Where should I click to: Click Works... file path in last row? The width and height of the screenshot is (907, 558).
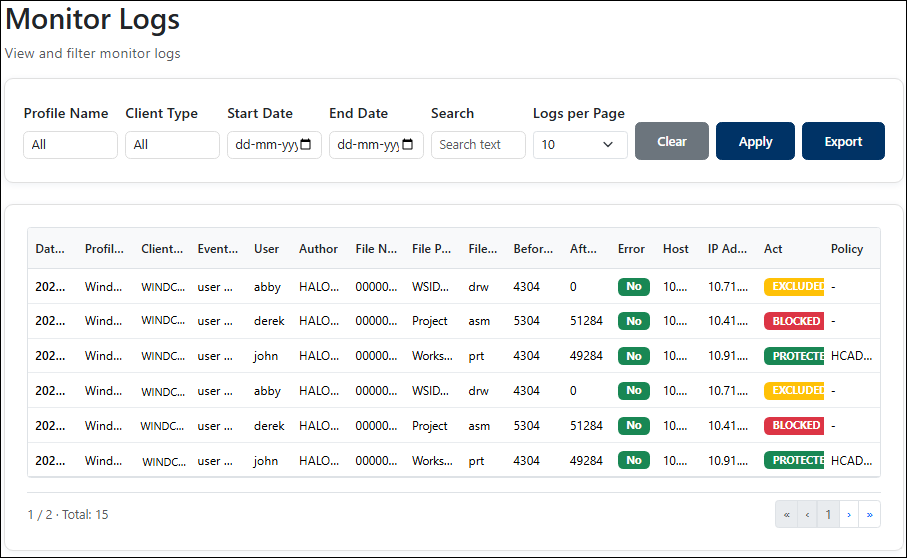coord(432,460)
